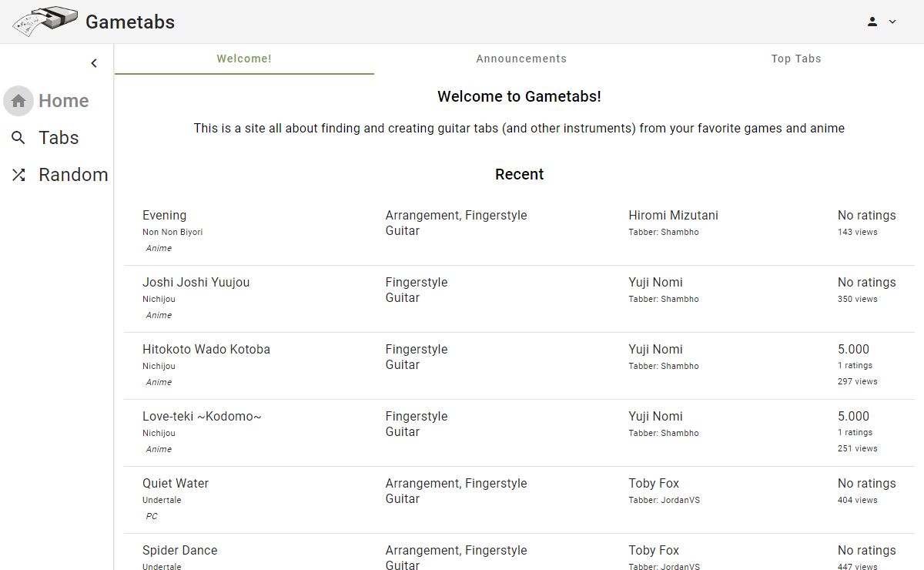Open the user account icon
The width and height of the screenshot is (924, 570).
pos(872,22)
